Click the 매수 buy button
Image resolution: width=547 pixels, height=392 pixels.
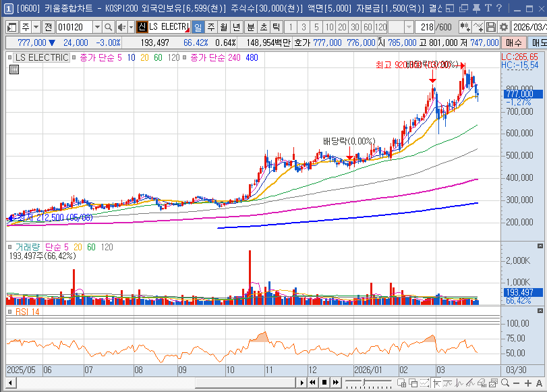tap(514, 43)
